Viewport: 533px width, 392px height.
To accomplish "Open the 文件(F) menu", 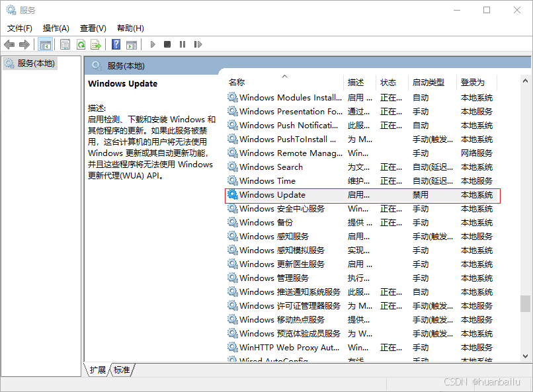I will click(20, 28).
